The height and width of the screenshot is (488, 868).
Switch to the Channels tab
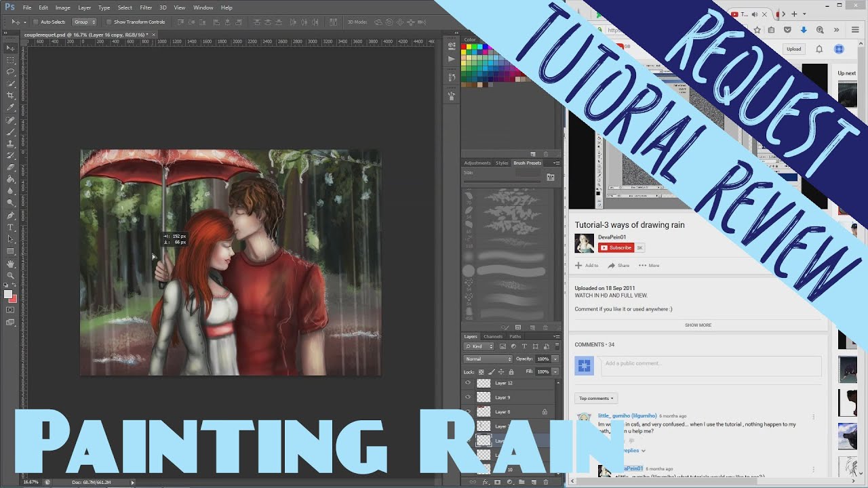point(493,336)
